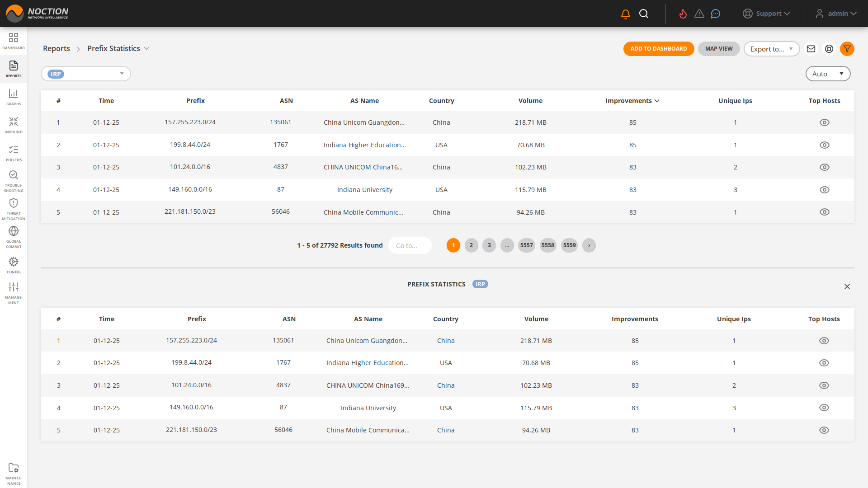Show top hosts for Indiana University upper row
Screen dimensions: 868x488
(824, 190)
